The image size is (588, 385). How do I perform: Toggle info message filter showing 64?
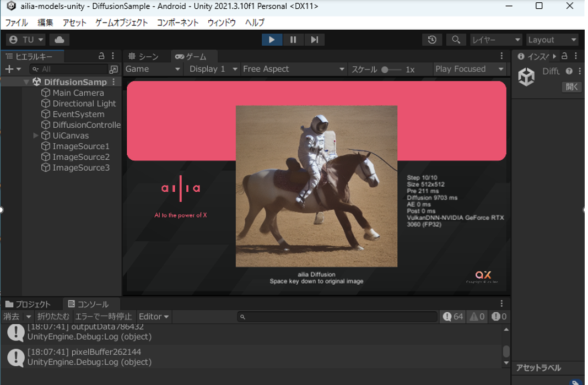pos(452,317)
